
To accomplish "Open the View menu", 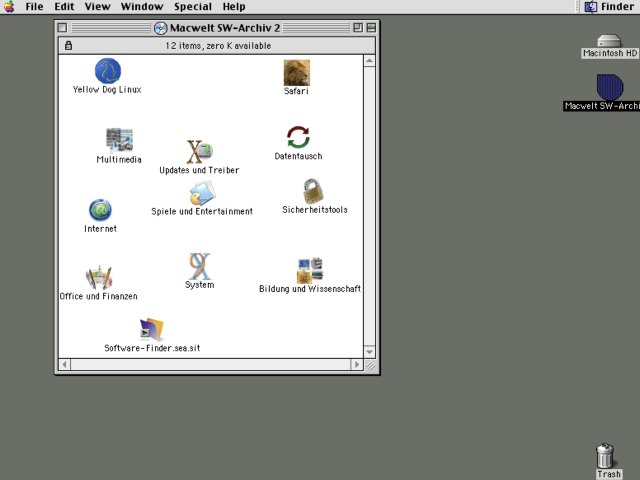I will coord(98,7).
